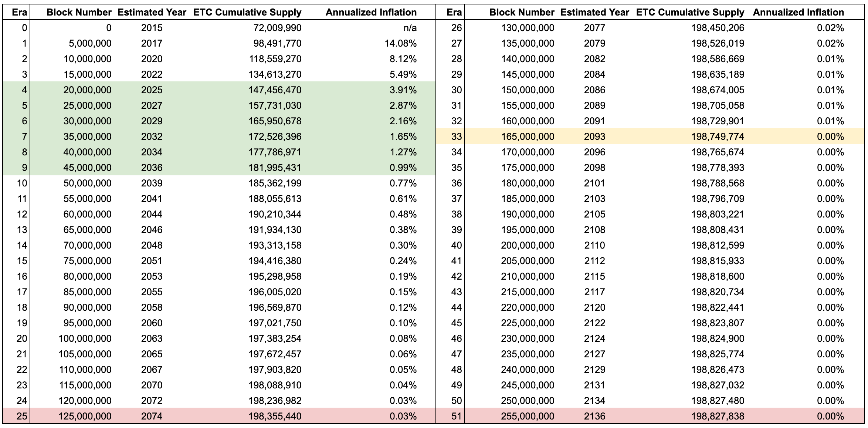The width and height of the screenshot is (868, 428).
Task: Select supply cell 198,812,599
Action: (718, 245)
